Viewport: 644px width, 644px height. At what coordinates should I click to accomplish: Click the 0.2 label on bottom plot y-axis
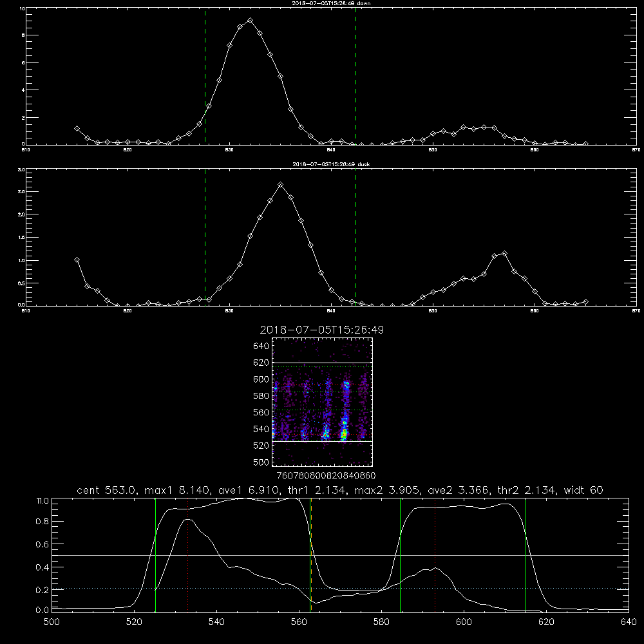point(43,590)
